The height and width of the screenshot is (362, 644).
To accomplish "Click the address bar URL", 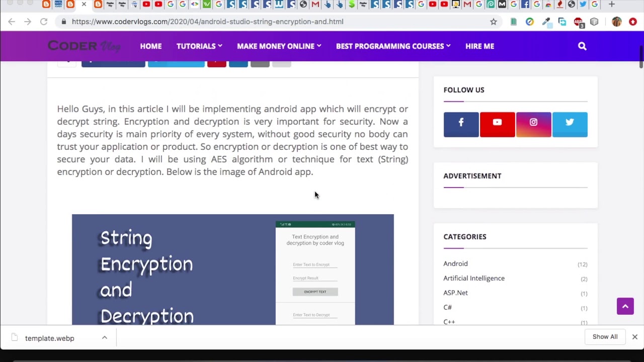I will tap(207, 22).
